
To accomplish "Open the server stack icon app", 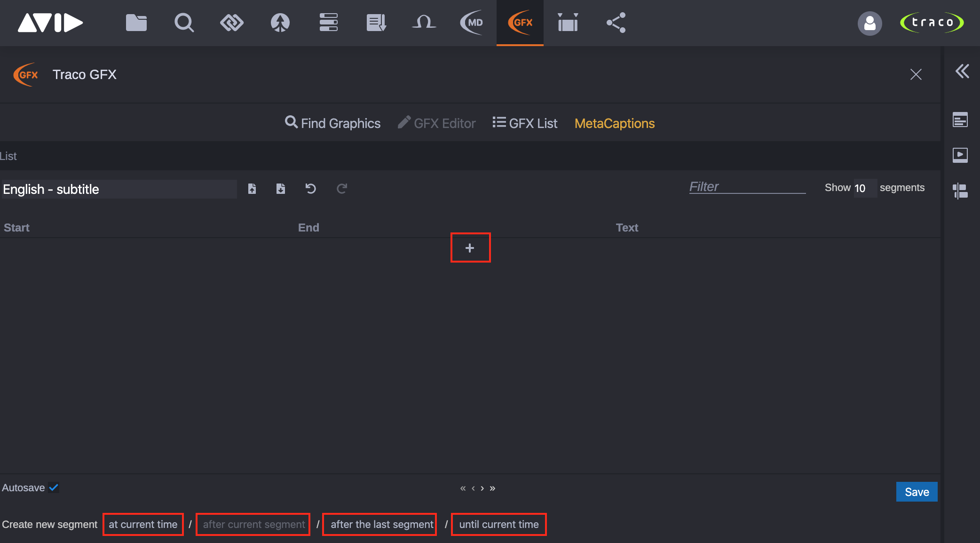I will 328,23.
